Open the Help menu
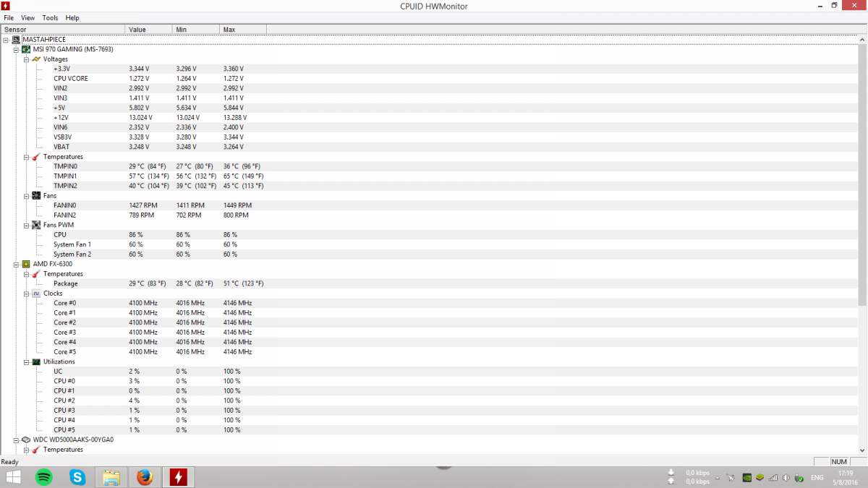Screen dimensions: 868x488 coord(72,17)
